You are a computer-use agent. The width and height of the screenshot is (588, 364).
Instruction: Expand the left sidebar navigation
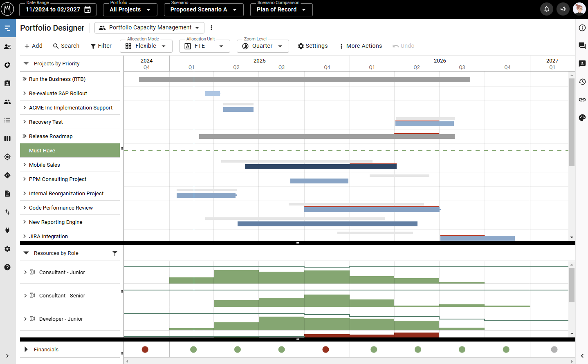[7, 356]
